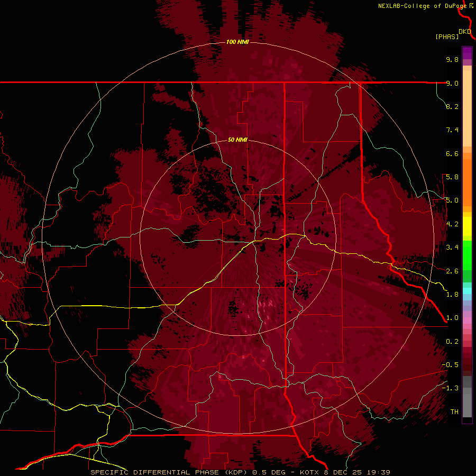Click the 1.0 value on color scale
The image size is (476, 476).
[452, 318]
